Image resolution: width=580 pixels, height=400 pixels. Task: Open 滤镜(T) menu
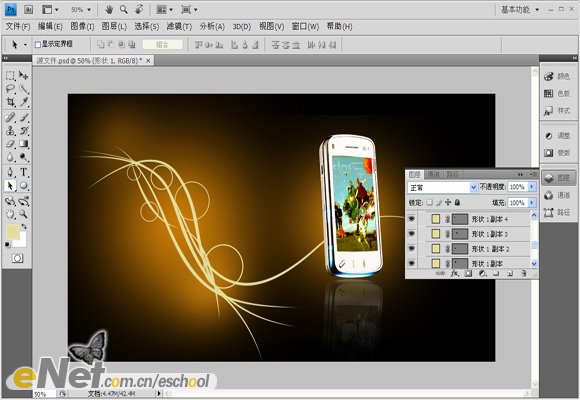pyautogui.click(x=179, y=26)
